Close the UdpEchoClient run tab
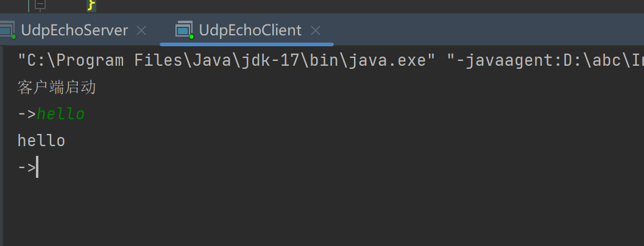The width and height of the screenshot is (644, 246). pyautogui.click(x=316, y=30)
